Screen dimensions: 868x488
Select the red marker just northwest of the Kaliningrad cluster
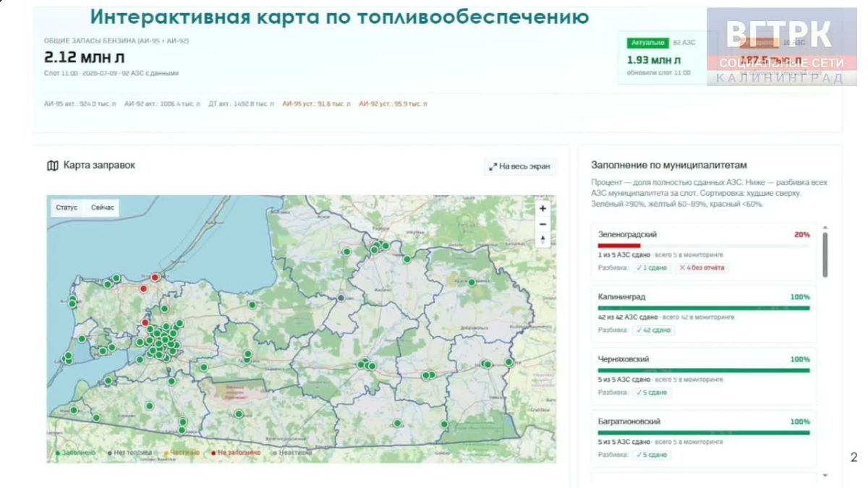tap(145, 323)
